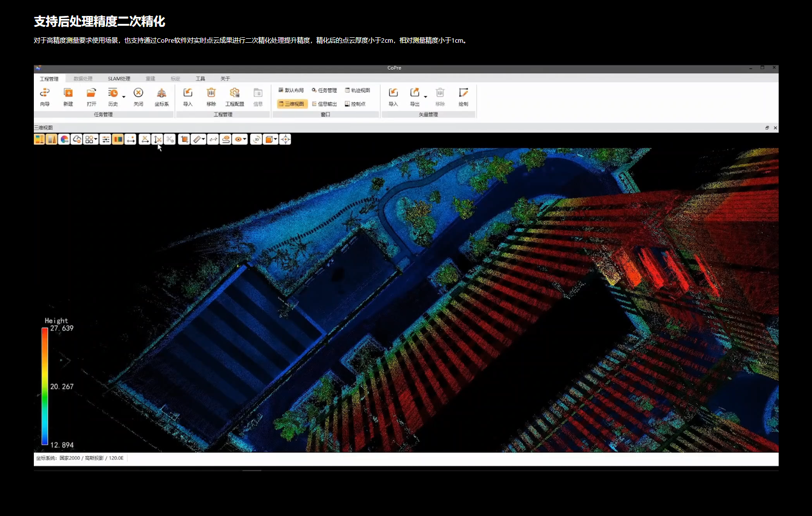
Task: Open the 工具 ribbon tab
Action: coord(200,79)
